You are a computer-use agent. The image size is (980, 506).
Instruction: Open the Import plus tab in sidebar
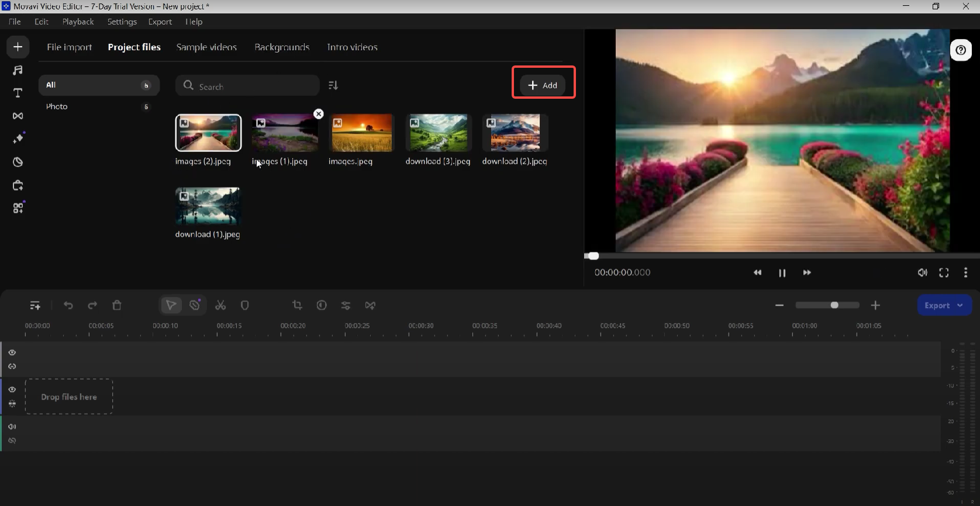18,47
